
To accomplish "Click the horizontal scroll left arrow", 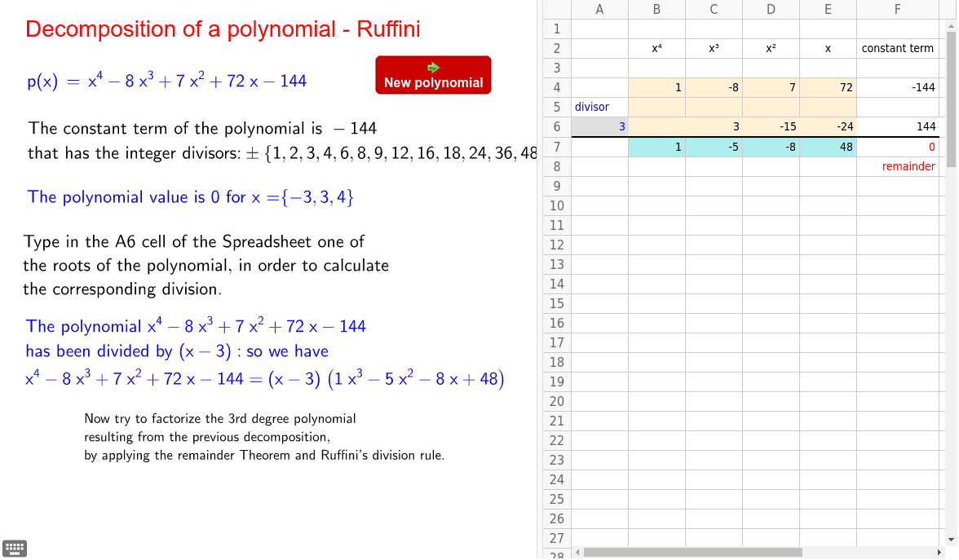I will 577,552.
